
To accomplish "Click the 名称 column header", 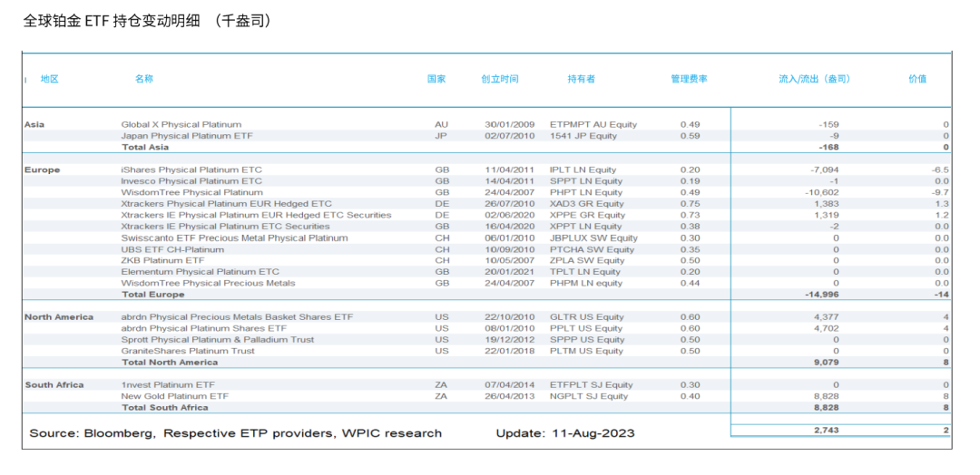I will tap(143, 79).
